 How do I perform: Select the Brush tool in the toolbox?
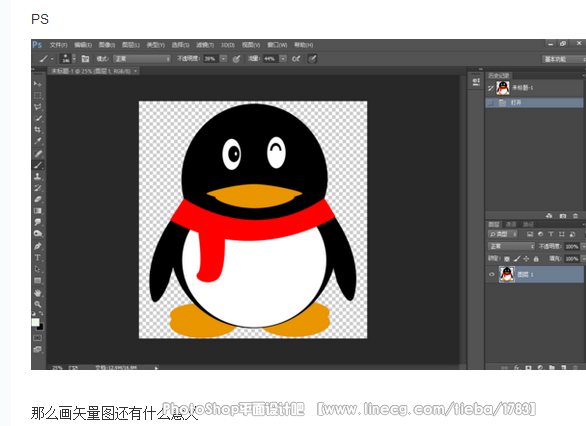[x=37, y=165]
